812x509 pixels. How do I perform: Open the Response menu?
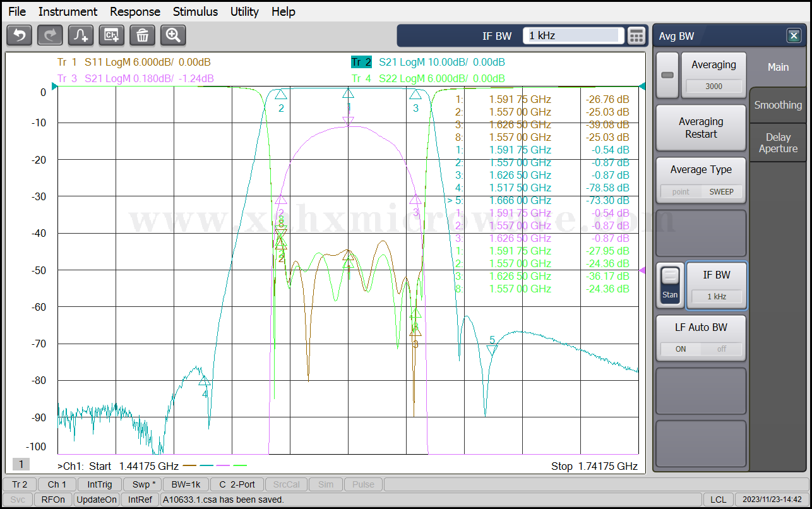click(x=134, y=11)
